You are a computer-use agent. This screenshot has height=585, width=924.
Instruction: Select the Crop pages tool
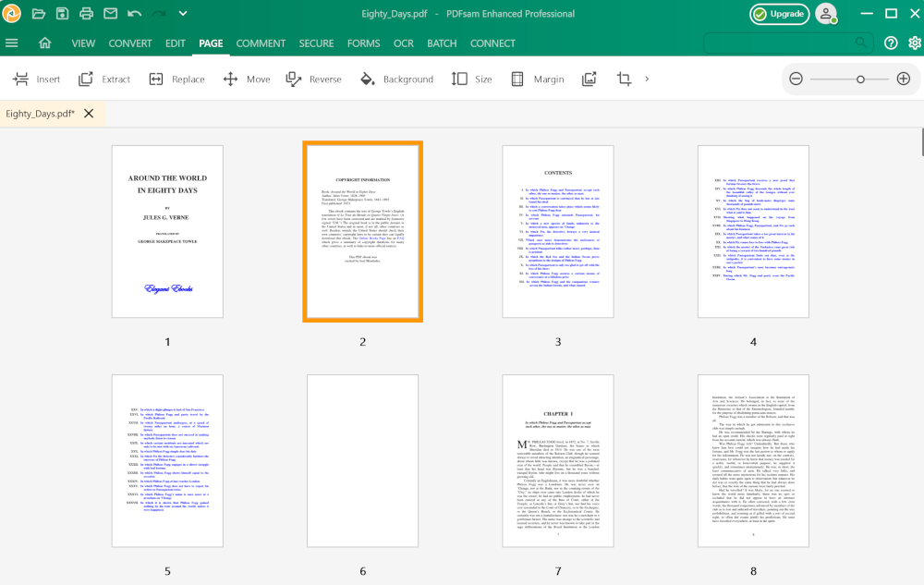click(x=624, y=79)
